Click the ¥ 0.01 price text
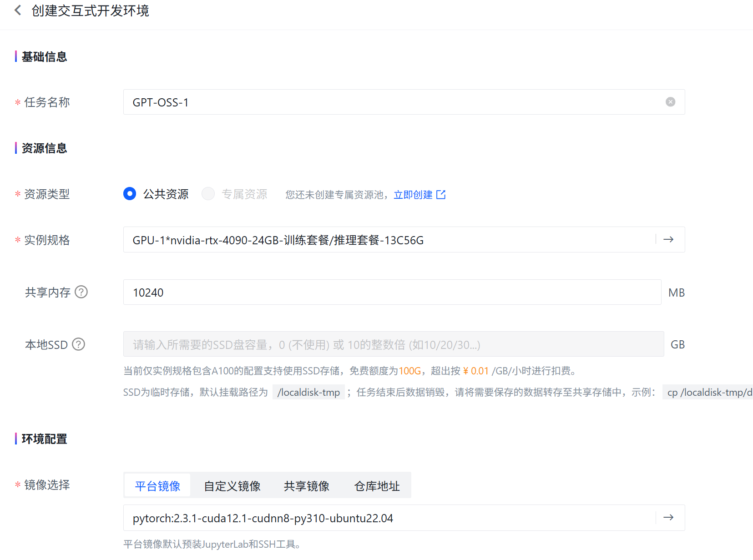 [x=476, y=371]
